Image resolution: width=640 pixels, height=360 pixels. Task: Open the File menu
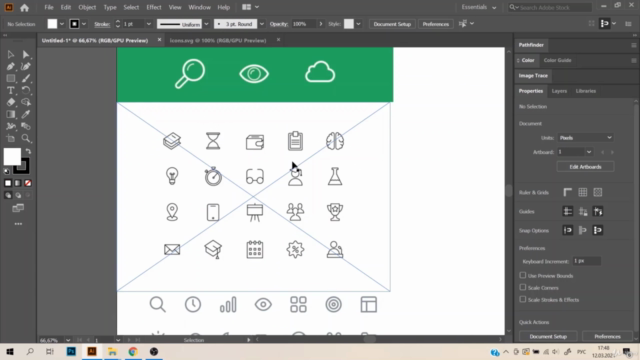49,7
